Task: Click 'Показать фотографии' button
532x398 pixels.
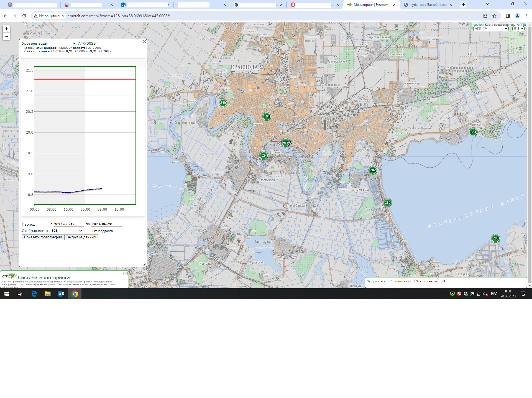Action: point(43,237)
